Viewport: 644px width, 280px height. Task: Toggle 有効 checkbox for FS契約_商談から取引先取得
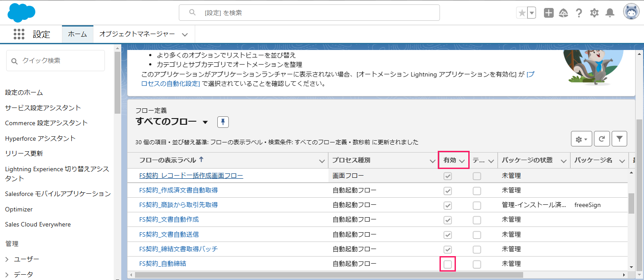pos(448,205)
